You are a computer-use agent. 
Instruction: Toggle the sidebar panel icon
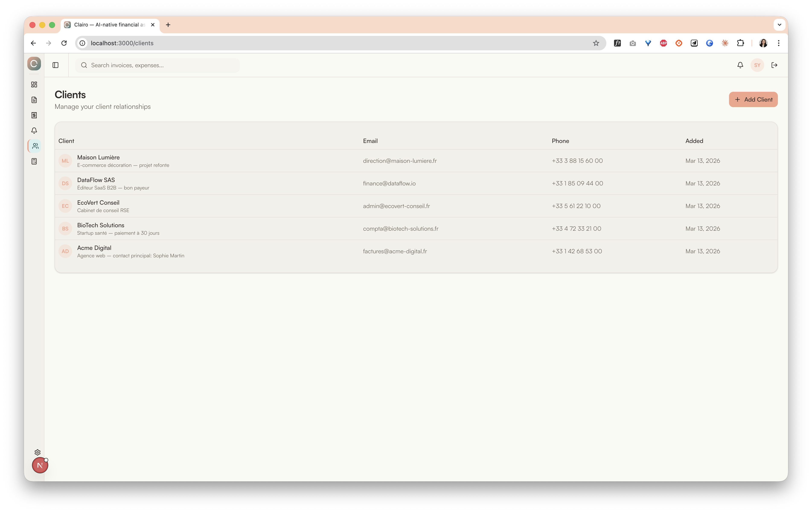pos(56,65)
